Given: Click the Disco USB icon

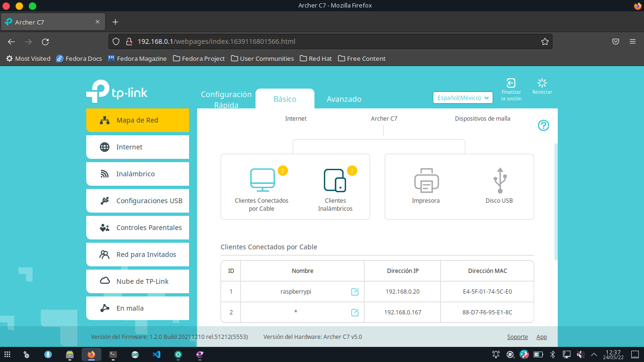Looking at the screenshot, I should tap(500, 180).
